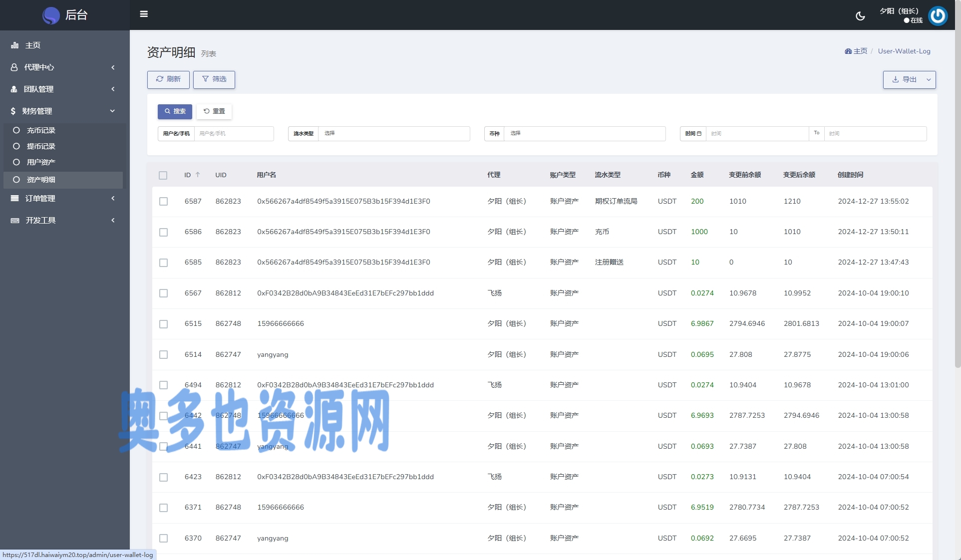Open 用户资产 in the sidebar
Viewport: 961px width, 560px height.
(x=41, y=162)
